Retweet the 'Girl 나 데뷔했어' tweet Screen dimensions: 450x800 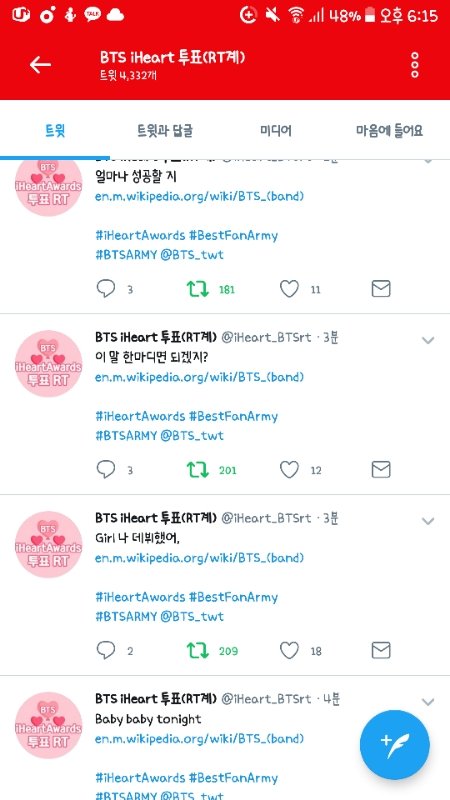coord(198,651)
